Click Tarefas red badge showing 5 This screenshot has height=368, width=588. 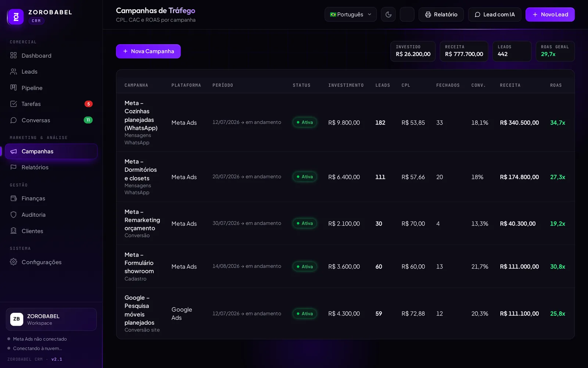89,104
